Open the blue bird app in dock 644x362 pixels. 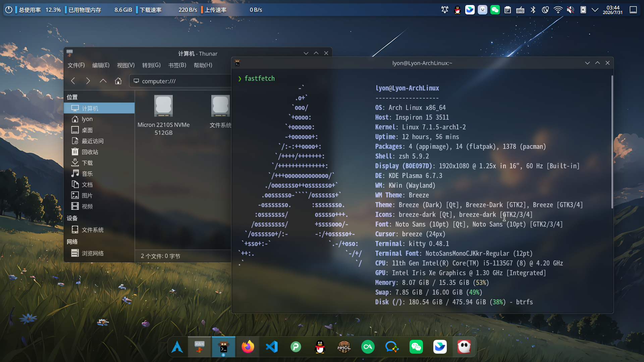pyautogui.click(x=440, y=347)
